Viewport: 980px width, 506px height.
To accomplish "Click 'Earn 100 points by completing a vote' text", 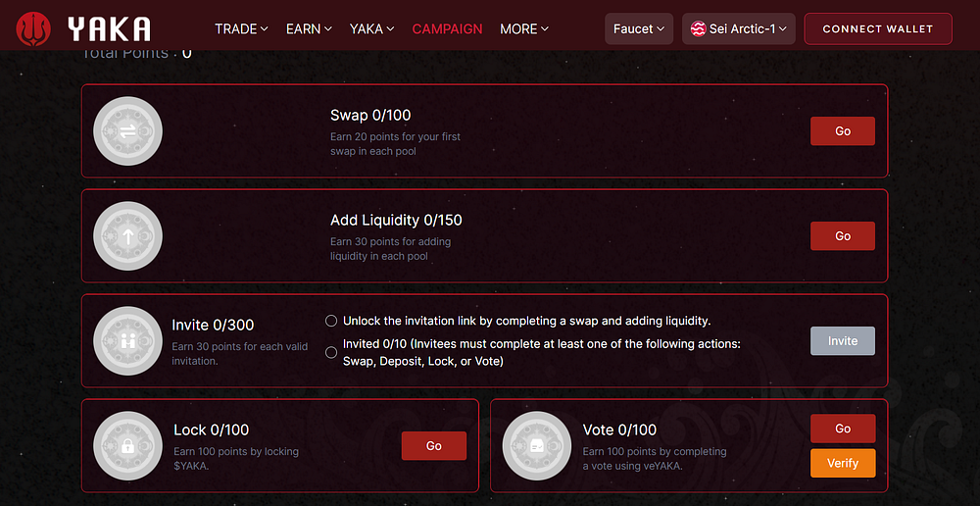I will point(655,459).
